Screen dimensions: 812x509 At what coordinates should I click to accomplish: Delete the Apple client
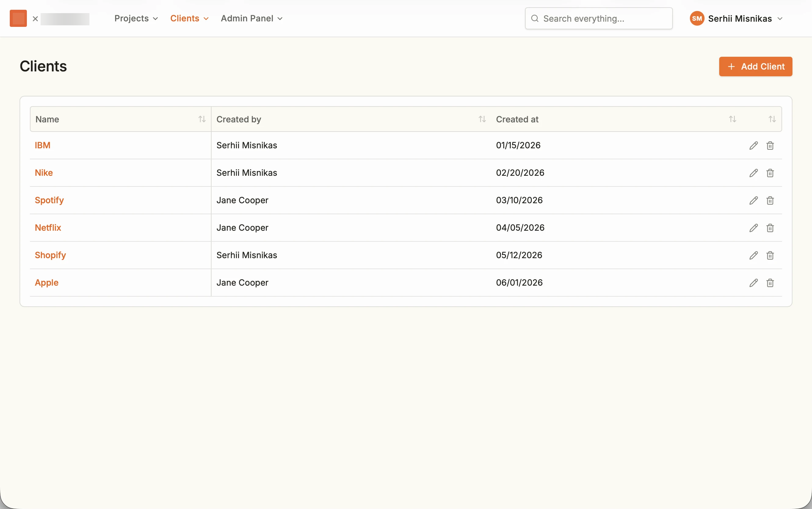coord(770,283)
